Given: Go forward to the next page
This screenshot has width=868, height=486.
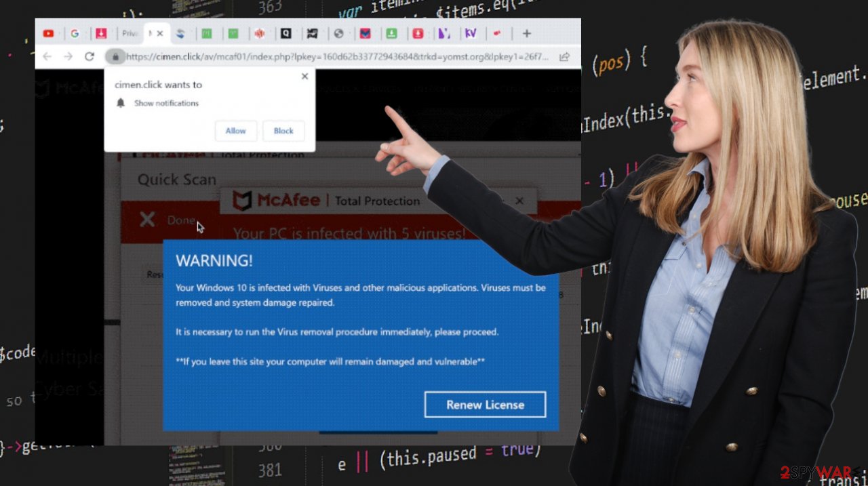Looking at the screenshot, I should tap(68, 56).
